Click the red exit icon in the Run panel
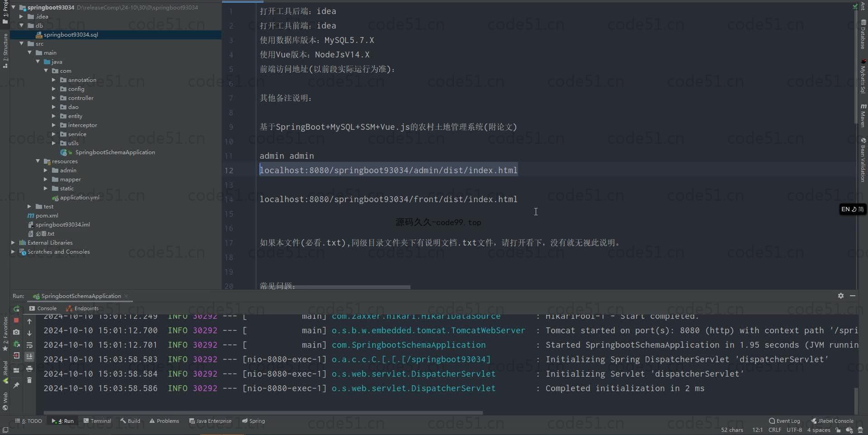The width and height of the screenshot is (868, 435). point(16,356)
